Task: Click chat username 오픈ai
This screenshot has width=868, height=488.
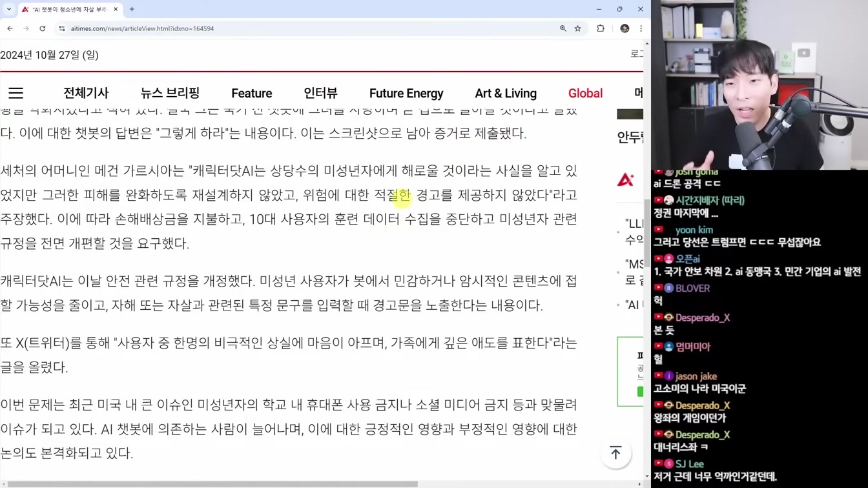Action: [688, 259]
